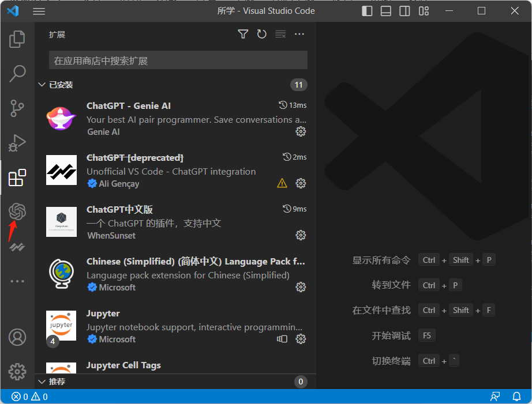
Task: Click the deprecation warning triangle icon
Action: tap(282, 183)
